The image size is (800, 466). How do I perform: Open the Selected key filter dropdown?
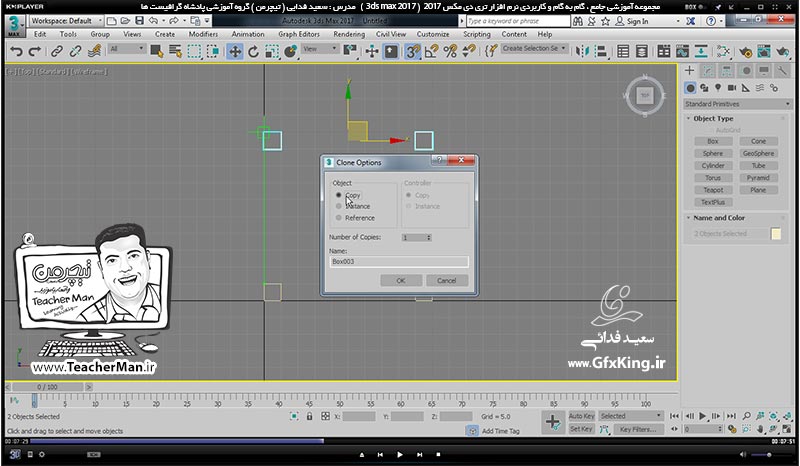(x=631, y=416)
